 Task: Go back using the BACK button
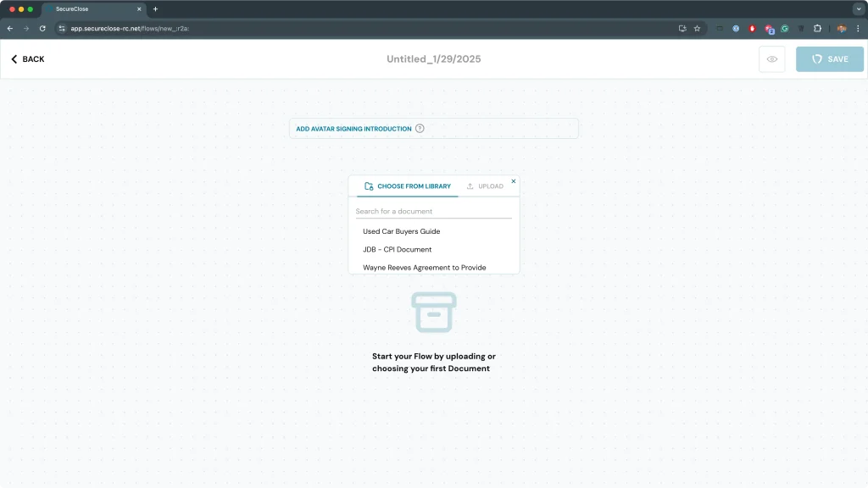point(28,59)
